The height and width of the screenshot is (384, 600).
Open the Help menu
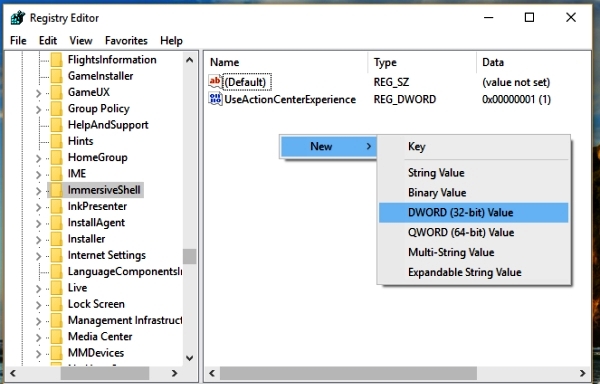171,41
